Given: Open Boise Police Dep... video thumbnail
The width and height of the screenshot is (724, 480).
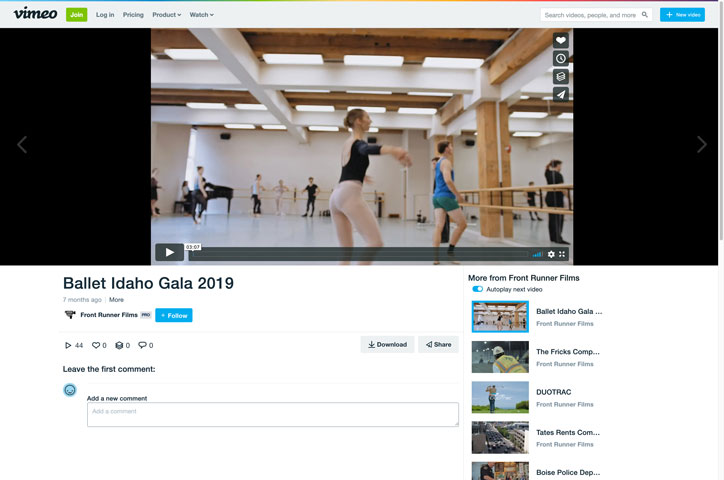Looking at the screenshot, I should point(500,471).
